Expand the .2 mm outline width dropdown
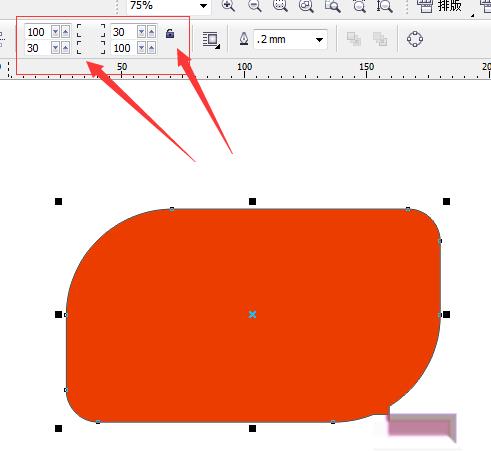 click(x=319, y=40)
